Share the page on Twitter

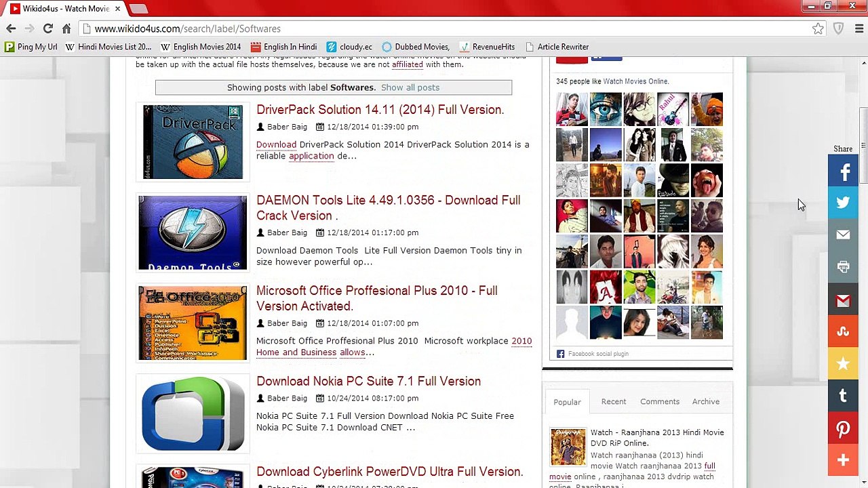[844, 203]
